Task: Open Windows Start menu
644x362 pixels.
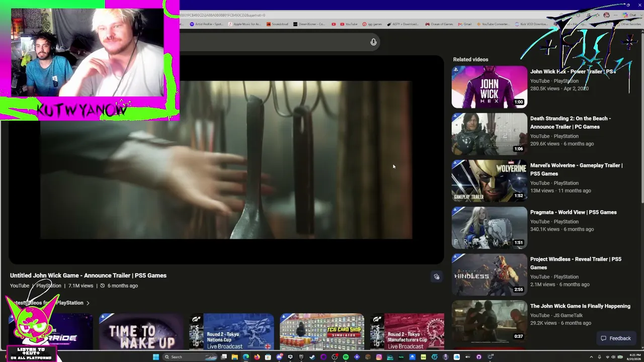Action: (156, 357)
